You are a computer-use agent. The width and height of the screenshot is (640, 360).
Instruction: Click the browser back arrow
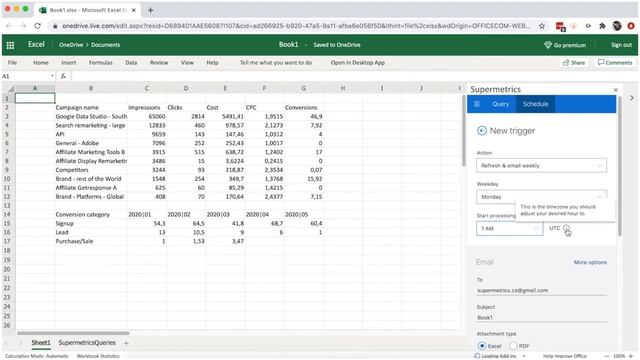pyautogui.click(x=9, y=26)
